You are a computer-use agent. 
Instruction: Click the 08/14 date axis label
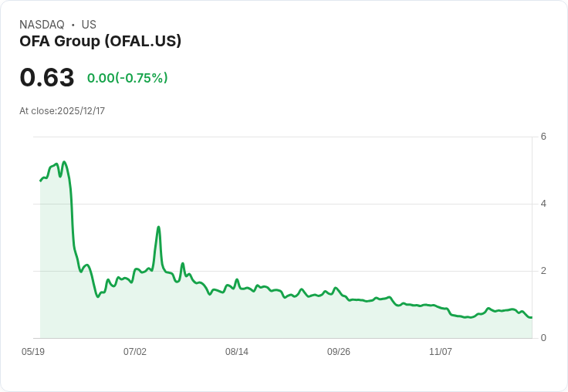pyautogui.click(x=237, y=351)
